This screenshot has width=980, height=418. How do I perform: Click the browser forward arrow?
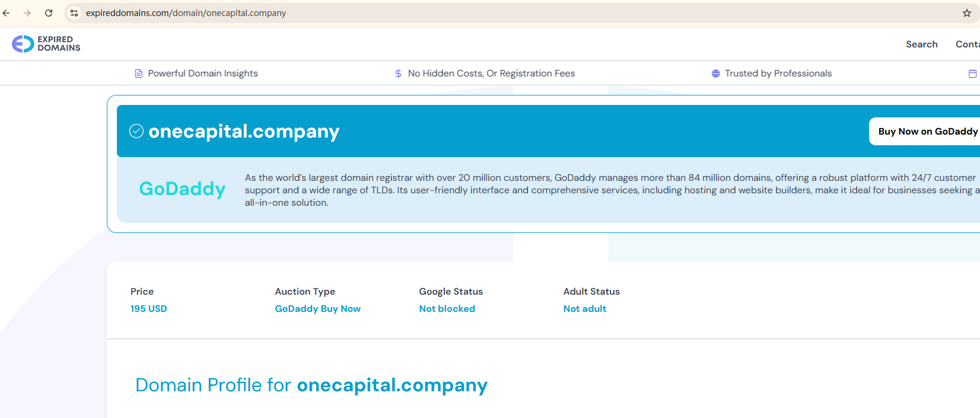tap(27, 13)
